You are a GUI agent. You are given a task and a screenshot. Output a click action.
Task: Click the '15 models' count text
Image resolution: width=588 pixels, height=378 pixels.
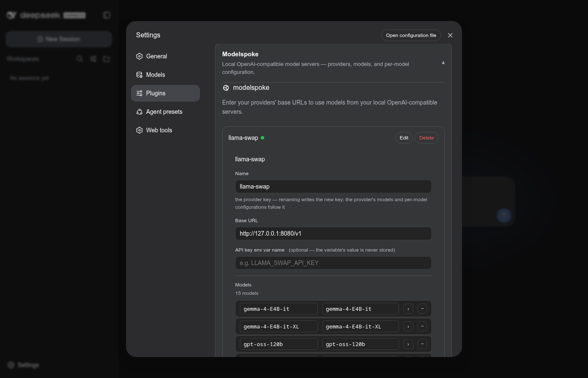pos(247,293)
